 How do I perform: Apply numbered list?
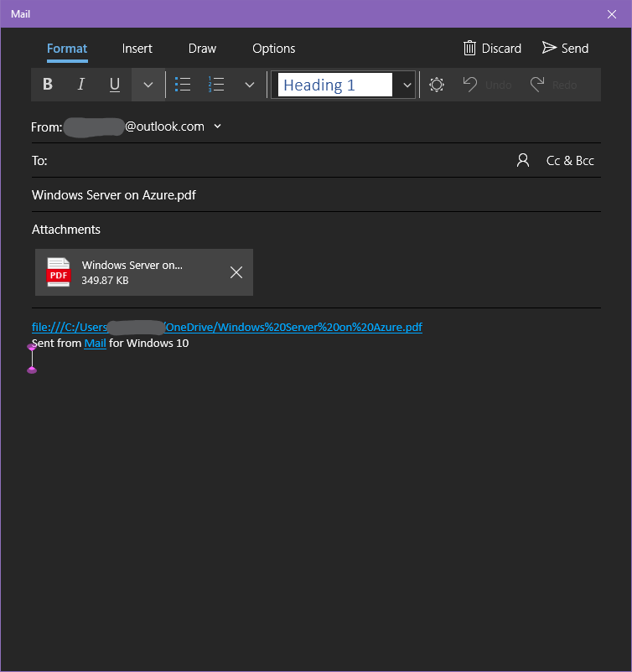point(216,85)
